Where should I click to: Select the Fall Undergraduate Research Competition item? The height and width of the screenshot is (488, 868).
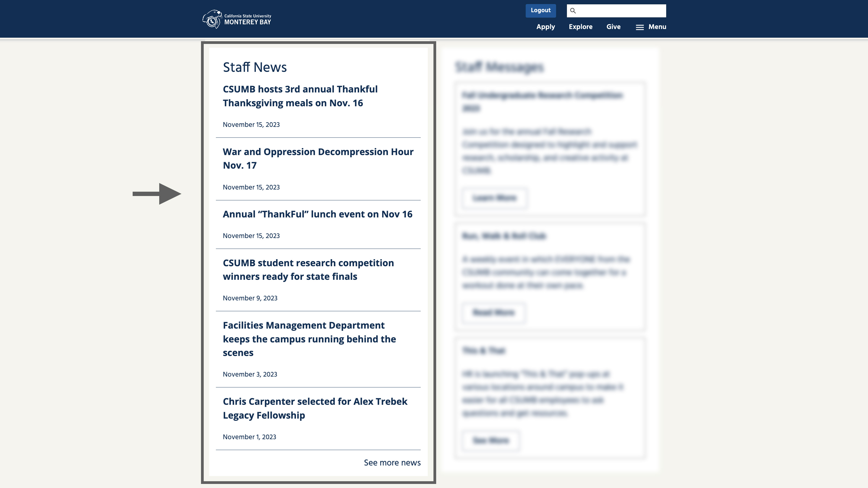(542, 101)
